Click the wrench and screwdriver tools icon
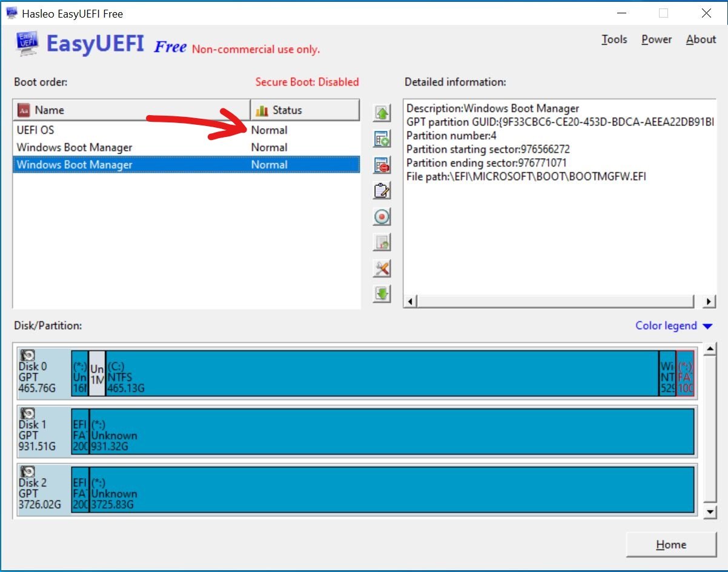This screenshot has width=728, height=572. point(382,268)
